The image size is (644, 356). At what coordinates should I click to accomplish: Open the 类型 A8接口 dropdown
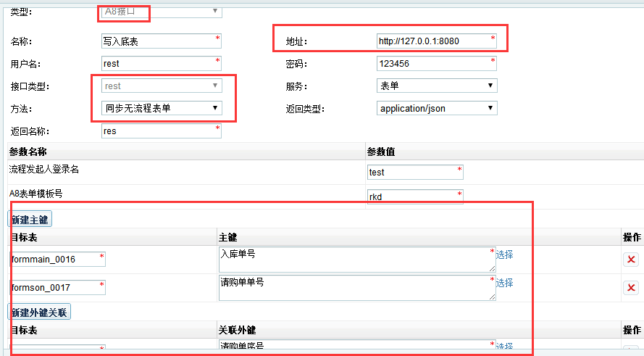(x=162, y=12)
